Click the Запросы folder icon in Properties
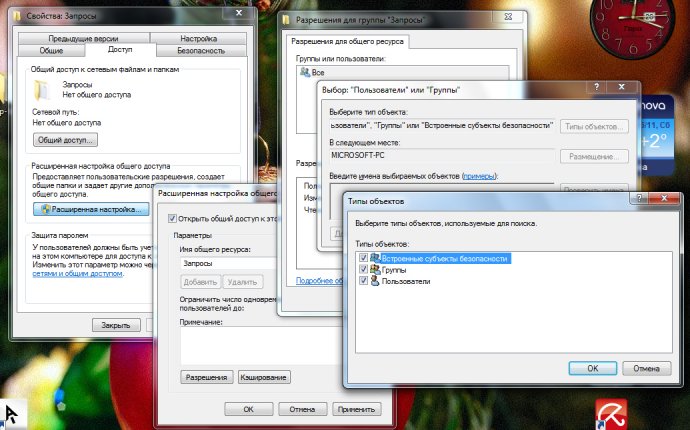 [x=41, y=90]
